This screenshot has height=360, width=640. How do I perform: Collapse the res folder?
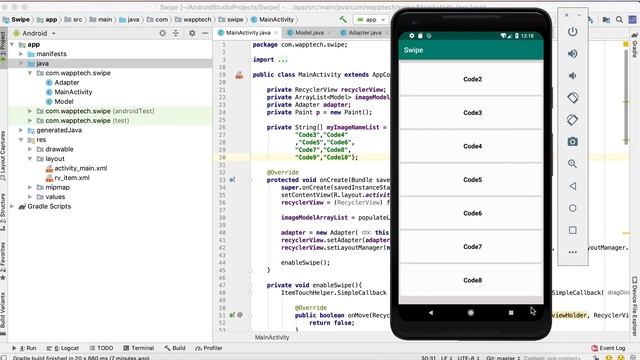tap(21, 140)
